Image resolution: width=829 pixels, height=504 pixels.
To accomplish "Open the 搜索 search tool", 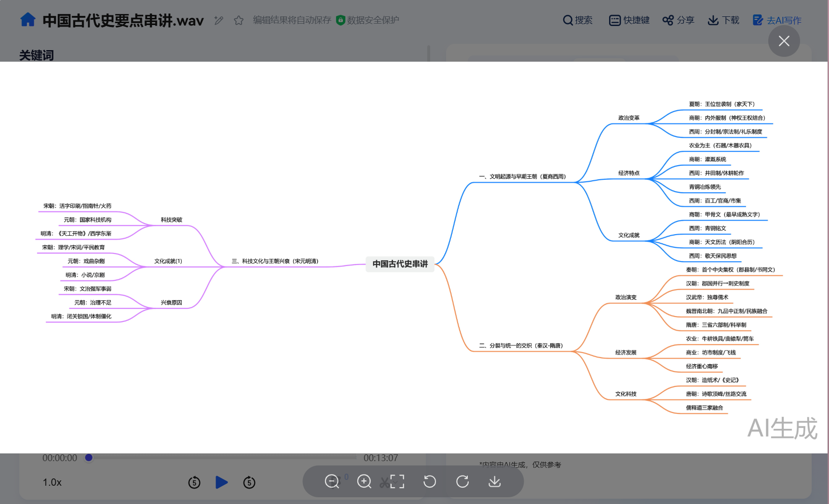I will click(x=577, y=20).
